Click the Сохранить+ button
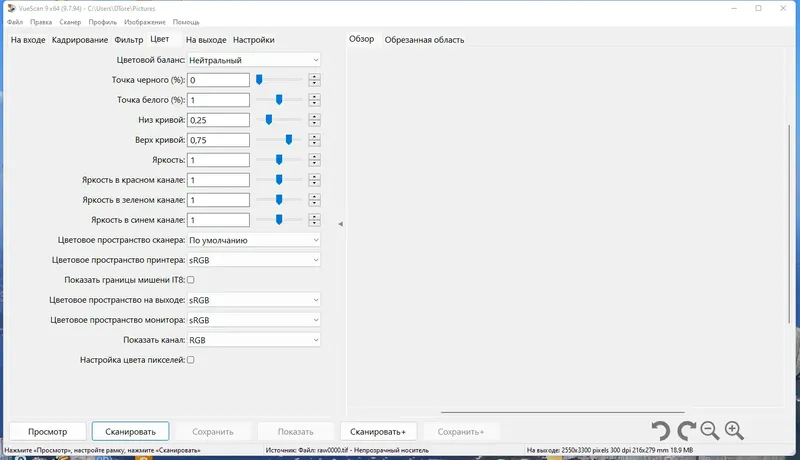Image resolution: width=800 pixels, height=460 pixels. (x=461, y=431)
